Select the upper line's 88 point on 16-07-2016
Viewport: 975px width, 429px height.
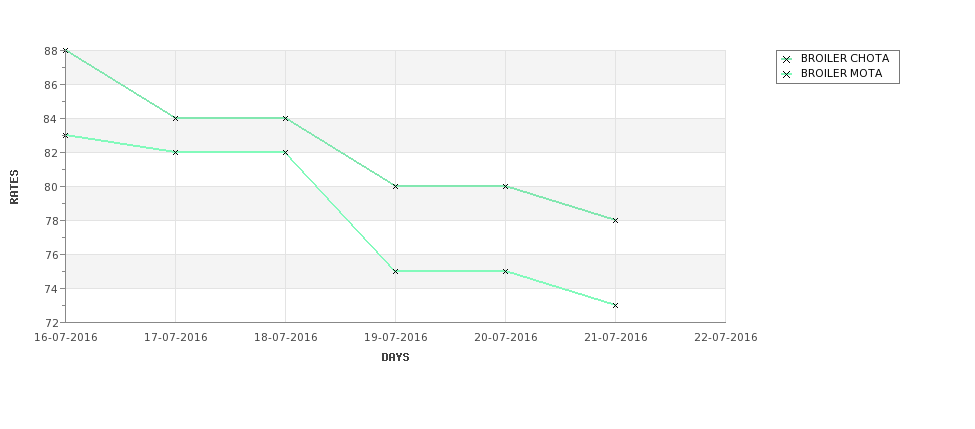click(65, 50)
